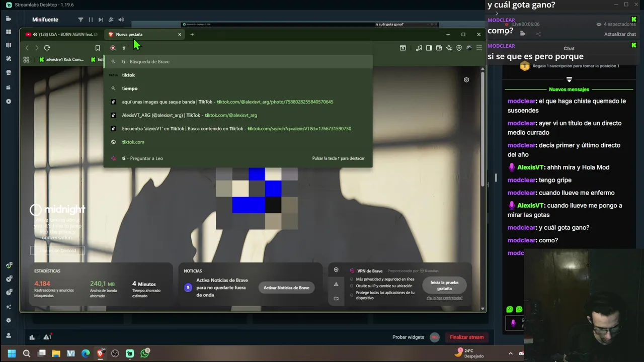Open the Leo AI sparkle icon

[449, 48]
